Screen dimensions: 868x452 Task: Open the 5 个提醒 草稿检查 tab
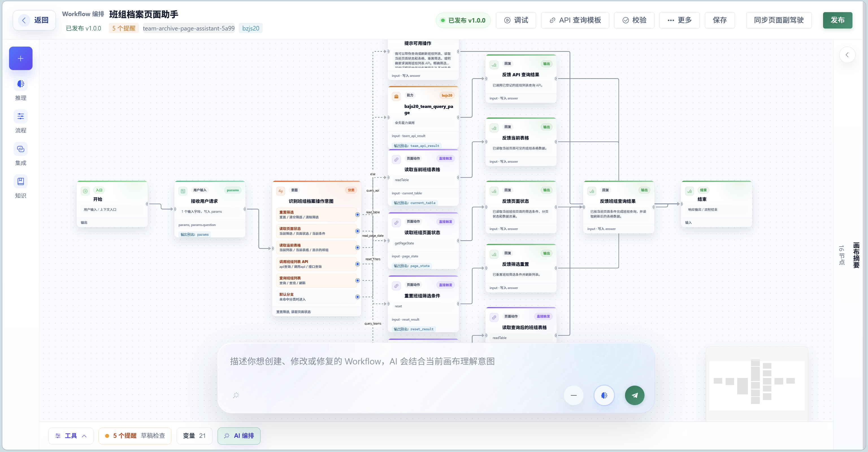pos(135,436)
